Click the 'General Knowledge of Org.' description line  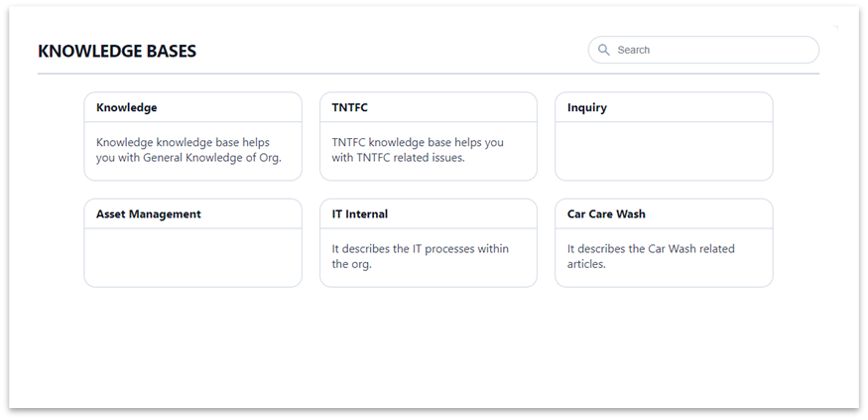(212, 157)
